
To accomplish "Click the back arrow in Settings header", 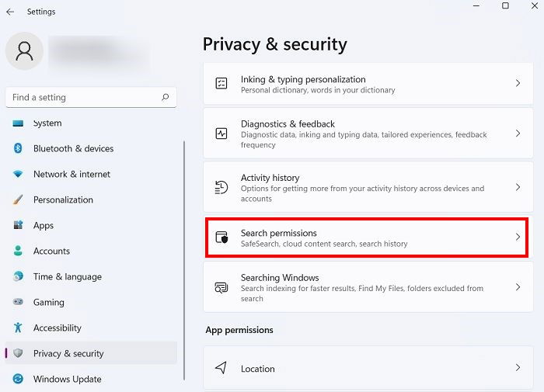I will [x=10, y=12].
